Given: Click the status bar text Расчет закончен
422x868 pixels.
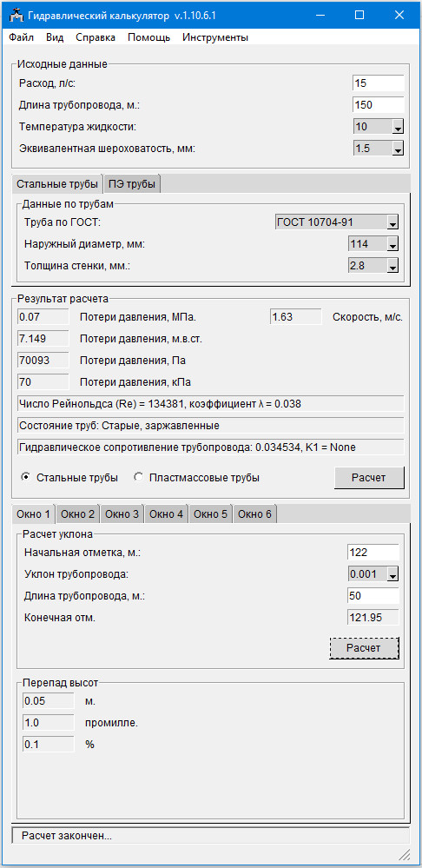Looking at the screenshot, I should coord(66,836).
